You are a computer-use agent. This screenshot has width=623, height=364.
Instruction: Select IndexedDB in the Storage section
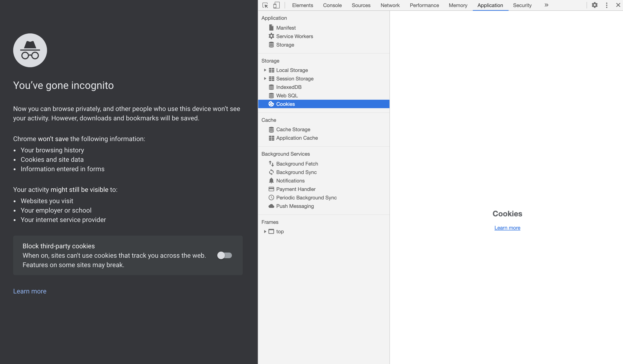coord(289,87)
